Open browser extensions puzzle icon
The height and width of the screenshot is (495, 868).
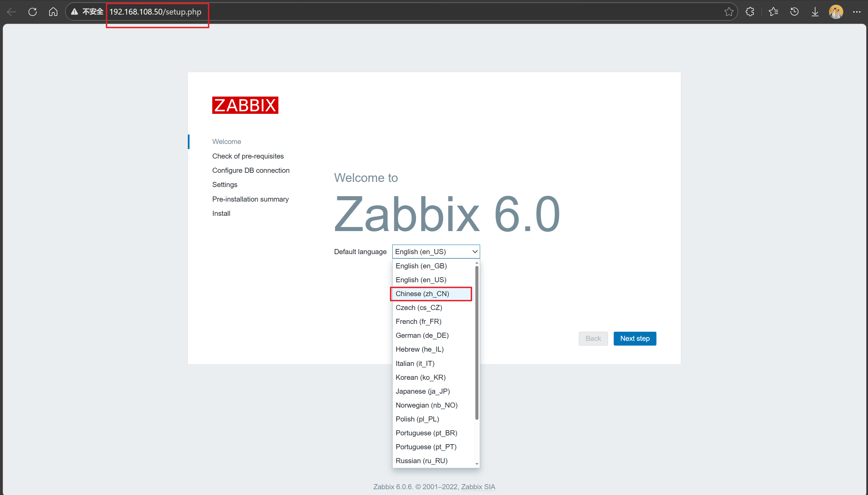(750, 12)
